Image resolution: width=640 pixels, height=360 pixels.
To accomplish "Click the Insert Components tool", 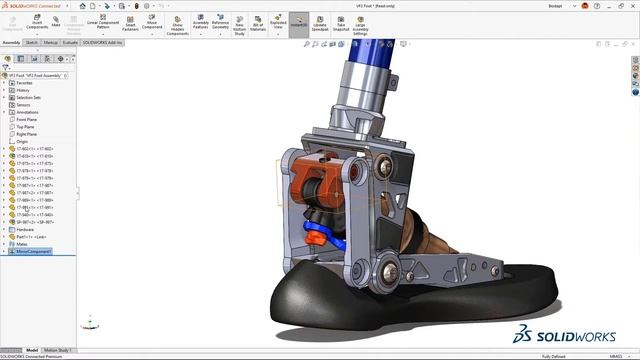I will pyautogui.click(x=37, y=21).
